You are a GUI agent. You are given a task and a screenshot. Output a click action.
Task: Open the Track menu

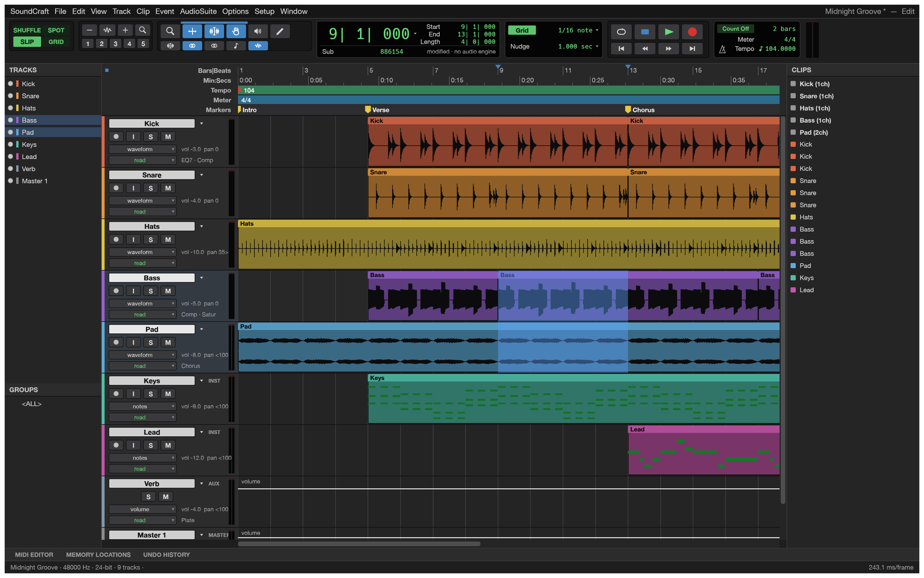(x=121, y=11)
